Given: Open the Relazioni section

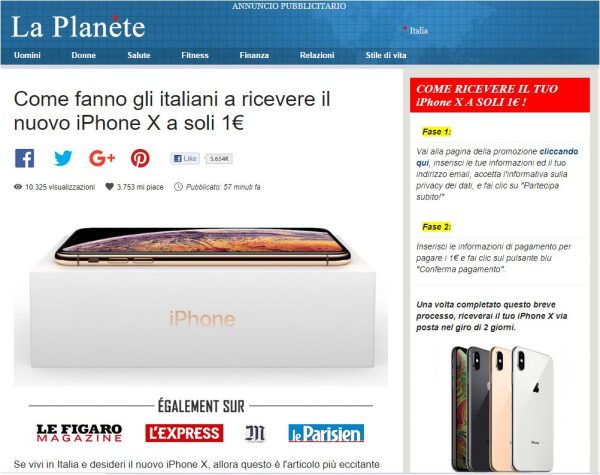Looking at the screenshot, I should point(317,55).
